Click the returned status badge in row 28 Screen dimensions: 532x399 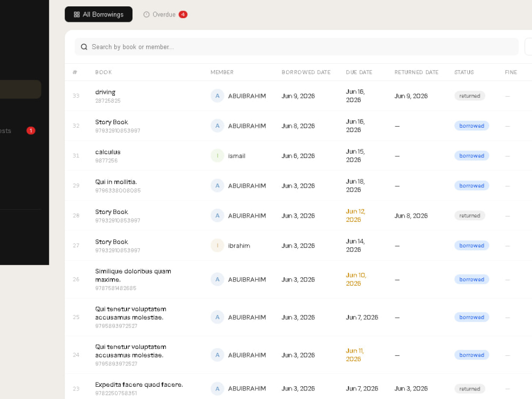[x=470, y=215]
